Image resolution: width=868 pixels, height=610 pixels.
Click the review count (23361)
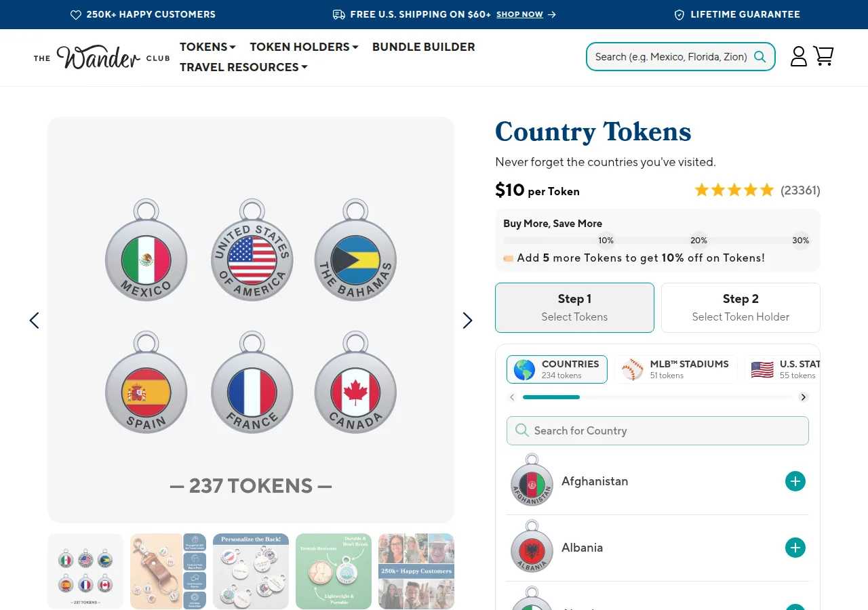[x=800, y=190]
